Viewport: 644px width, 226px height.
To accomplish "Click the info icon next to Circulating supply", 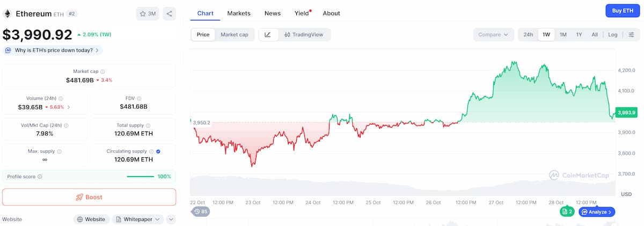I will [x=151, y=152].
